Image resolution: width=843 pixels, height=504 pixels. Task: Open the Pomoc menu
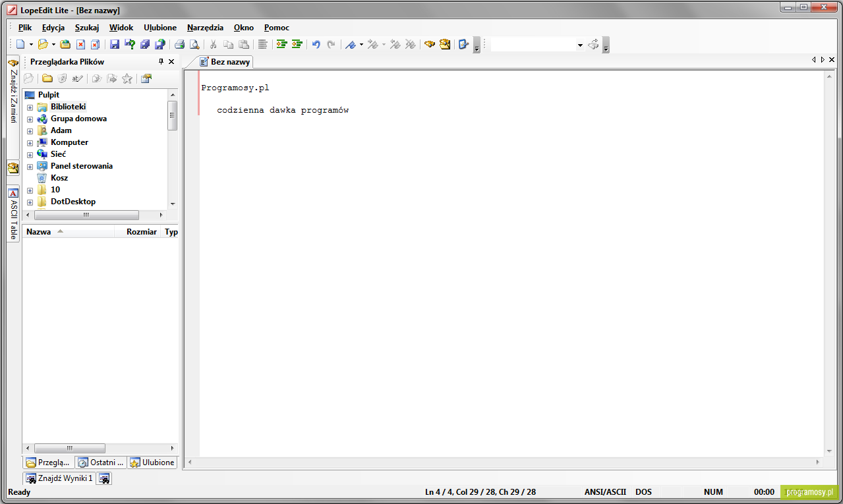pyautogui.click(x=277, y=28)
